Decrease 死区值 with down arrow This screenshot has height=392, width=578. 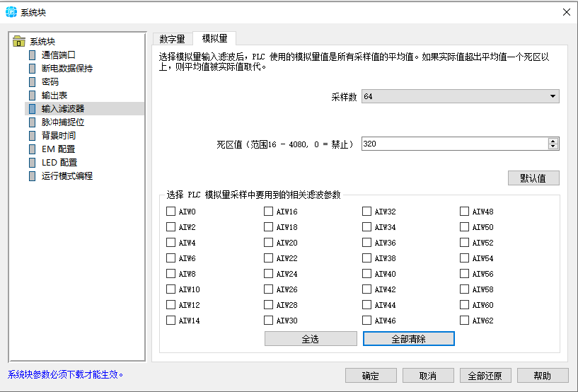(x=553, y=146)
